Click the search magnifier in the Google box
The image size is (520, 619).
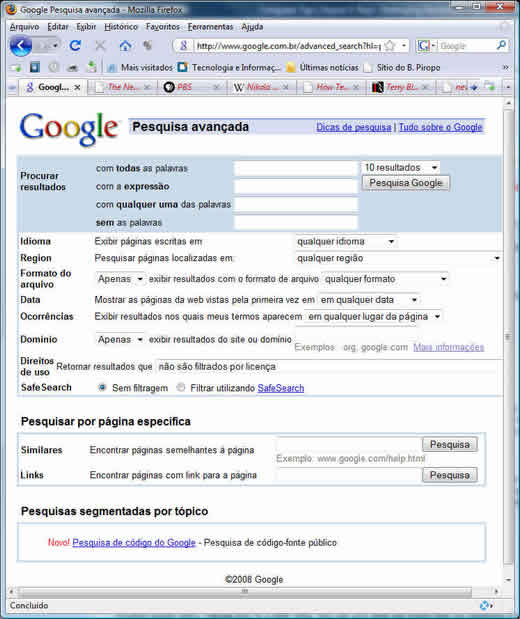coord(501,46)
